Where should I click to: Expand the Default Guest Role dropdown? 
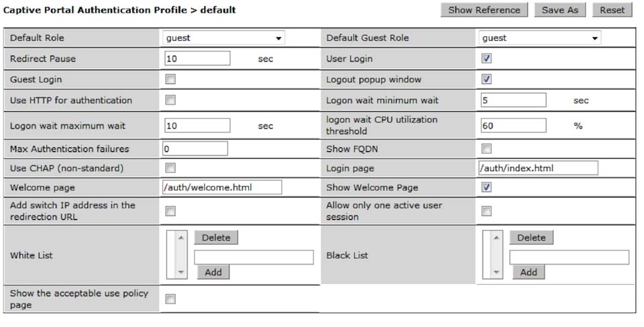(x=539, y=38)
